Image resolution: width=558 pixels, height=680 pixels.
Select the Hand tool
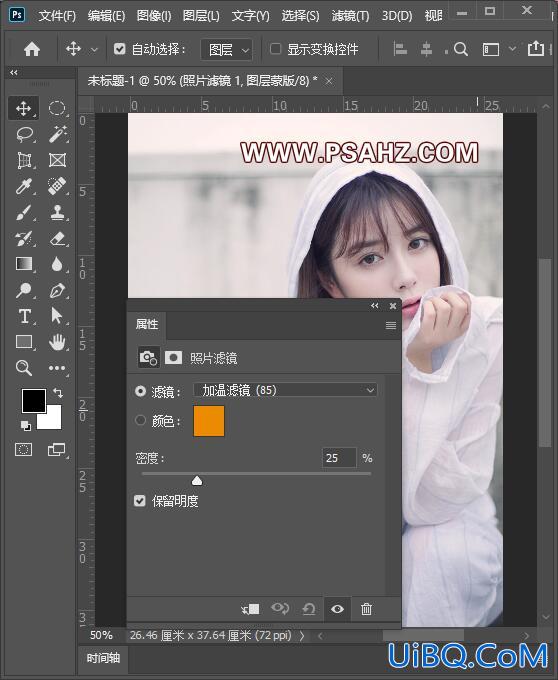click(x=57, y=342)
